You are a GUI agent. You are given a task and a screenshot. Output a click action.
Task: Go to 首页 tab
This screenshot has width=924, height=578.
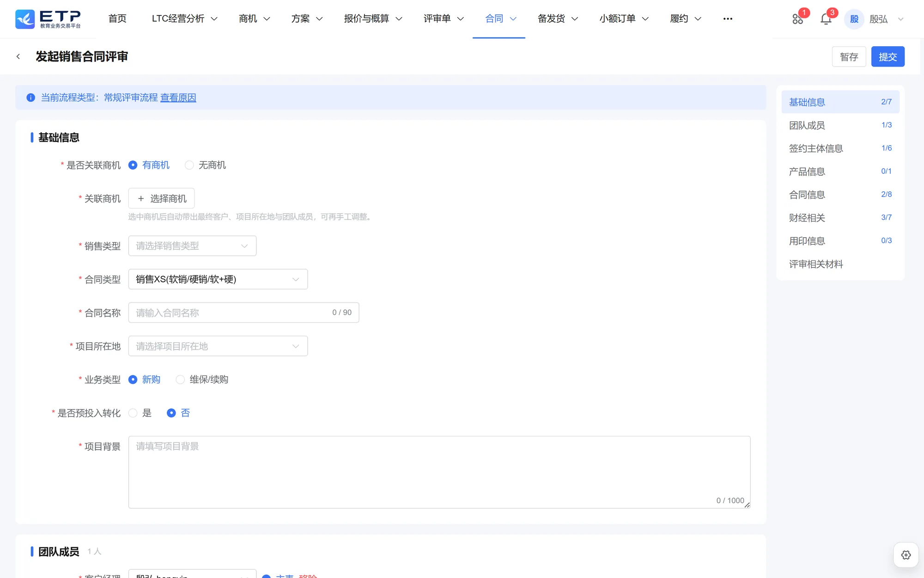[117, 18]
